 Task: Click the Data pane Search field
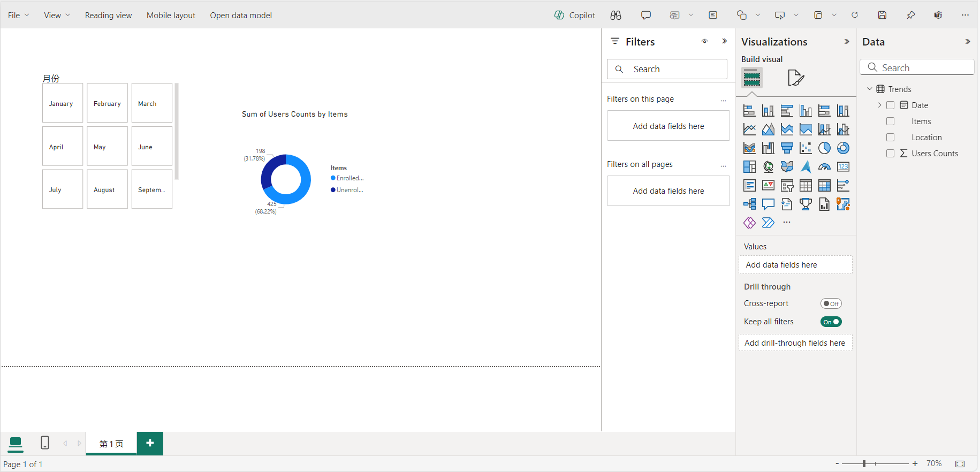(x=917, y=67)
